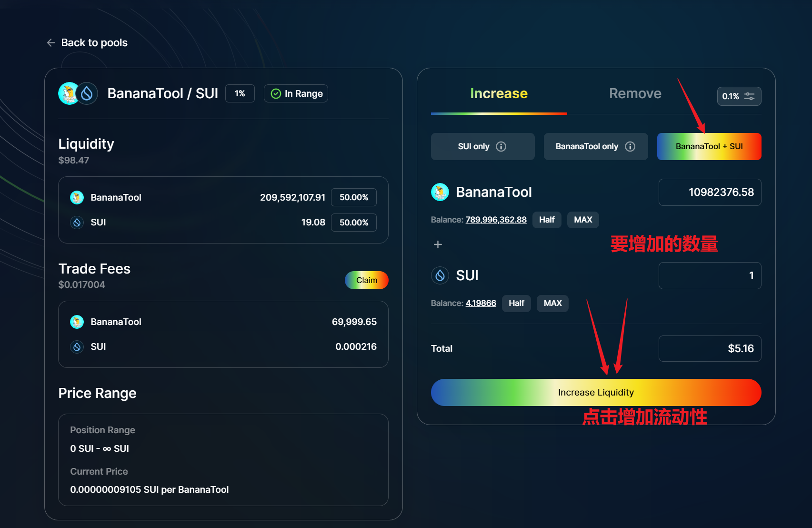Click SUI token icon in deposit panel
Viewport: 812px width, 528px height.
[x=440, y=275]
